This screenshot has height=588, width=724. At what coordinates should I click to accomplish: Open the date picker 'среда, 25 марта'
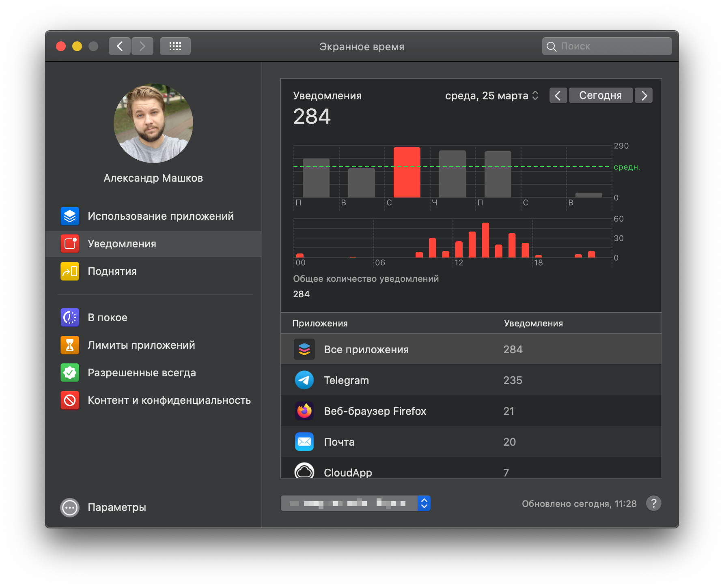click(491, 96)
